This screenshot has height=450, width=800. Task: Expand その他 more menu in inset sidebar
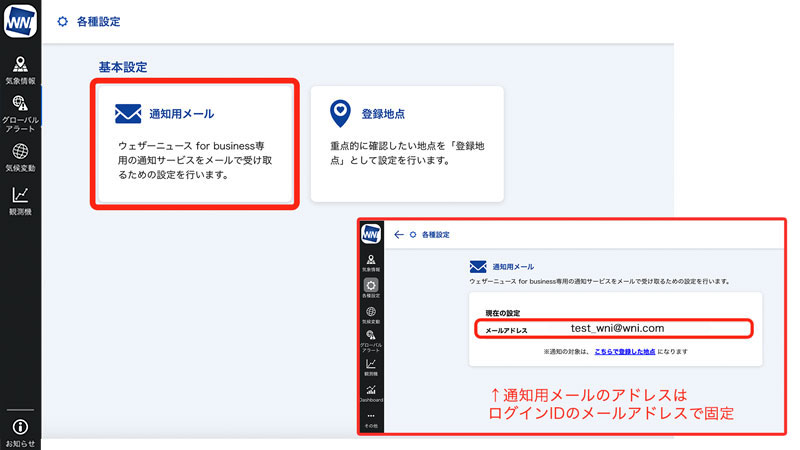371,418
